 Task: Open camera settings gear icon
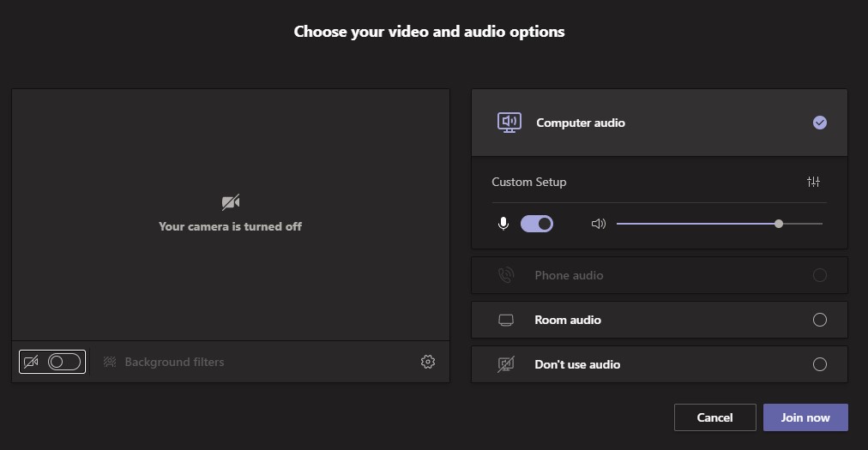[428, 362]
